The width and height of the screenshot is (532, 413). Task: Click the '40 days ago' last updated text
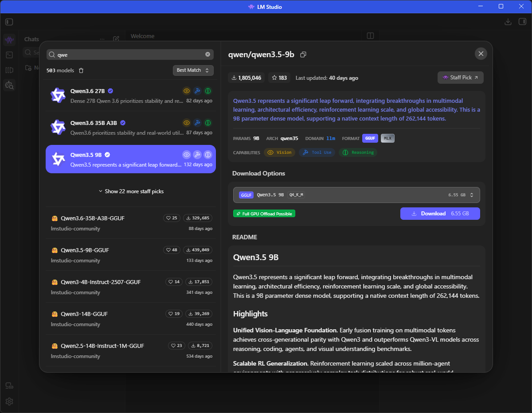click(344, 78)
